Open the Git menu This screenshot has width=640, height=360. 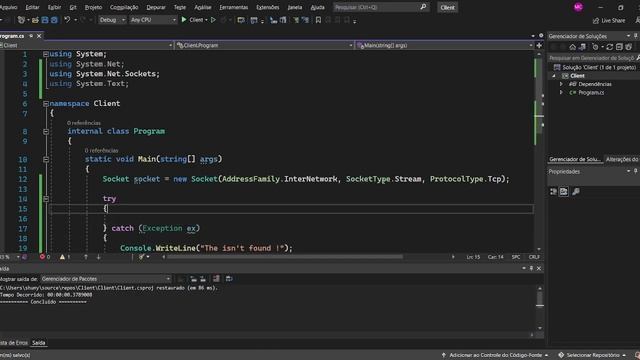[x=73, y=7]
